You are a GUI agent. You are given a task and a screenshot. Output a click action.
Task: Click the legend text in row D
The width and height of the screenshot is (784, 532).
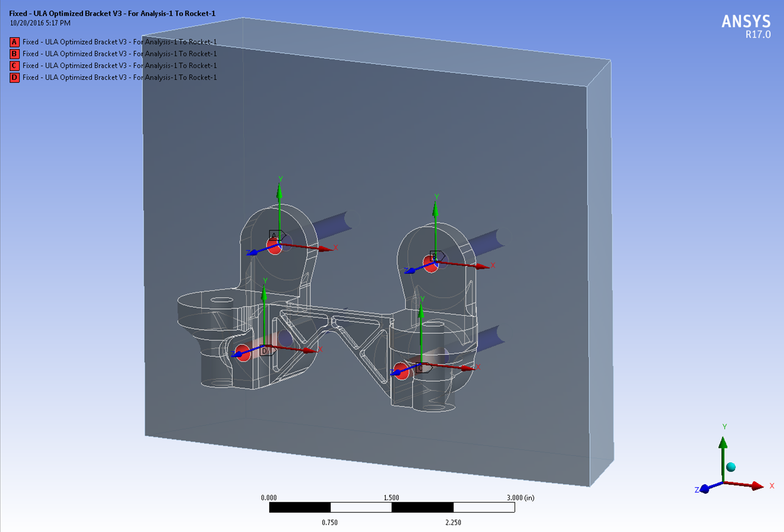[119, 77]
